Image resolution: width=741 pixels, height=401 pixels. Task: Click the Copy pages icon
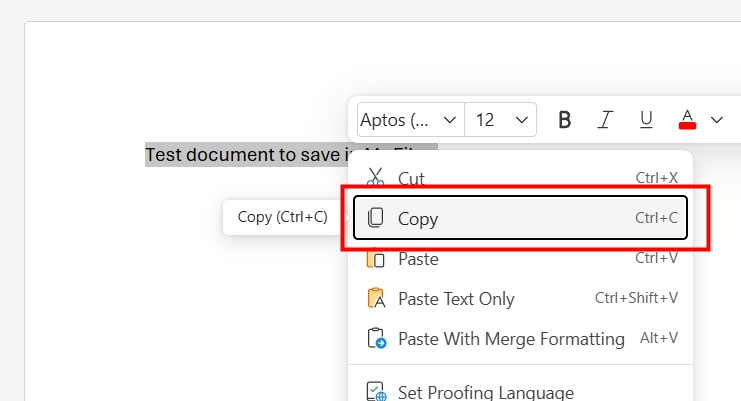376,218
